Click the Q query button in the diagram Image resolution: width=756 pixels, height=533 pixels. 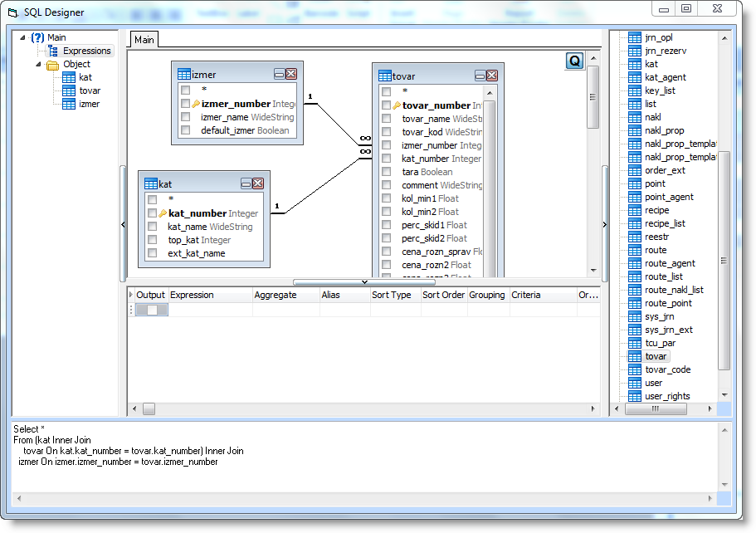(574, 61)
